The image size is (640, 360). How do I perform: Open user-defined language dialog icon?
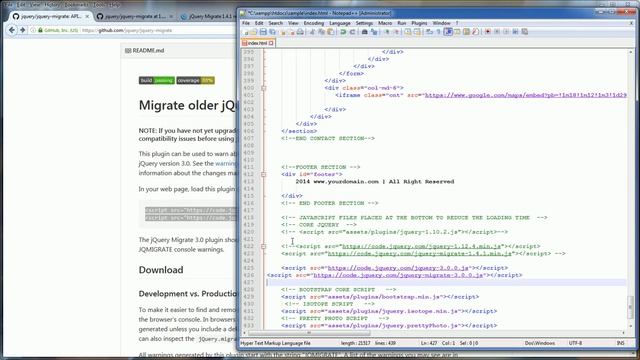pos(457,32)
